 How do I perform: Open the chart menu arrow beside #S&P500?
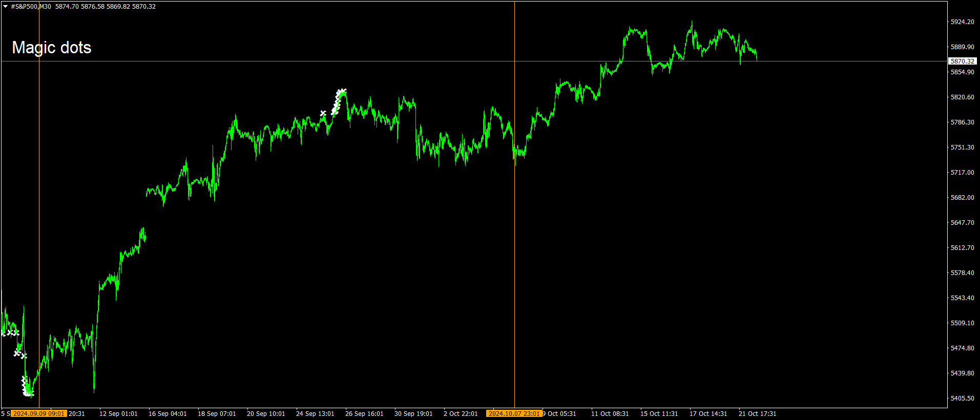point(6,7)
